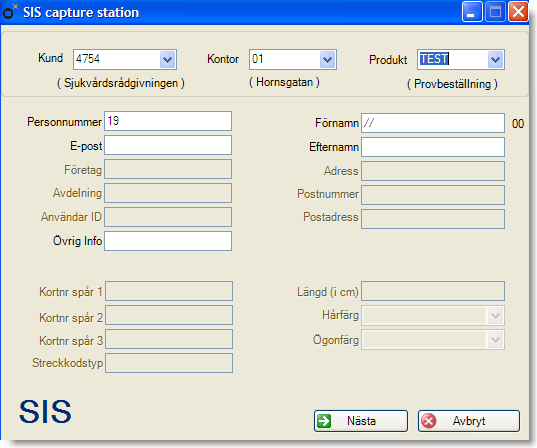Screen dimensions: 537x448
Task: Click the Kund field showing 4754
Action: tap(116, 60)
